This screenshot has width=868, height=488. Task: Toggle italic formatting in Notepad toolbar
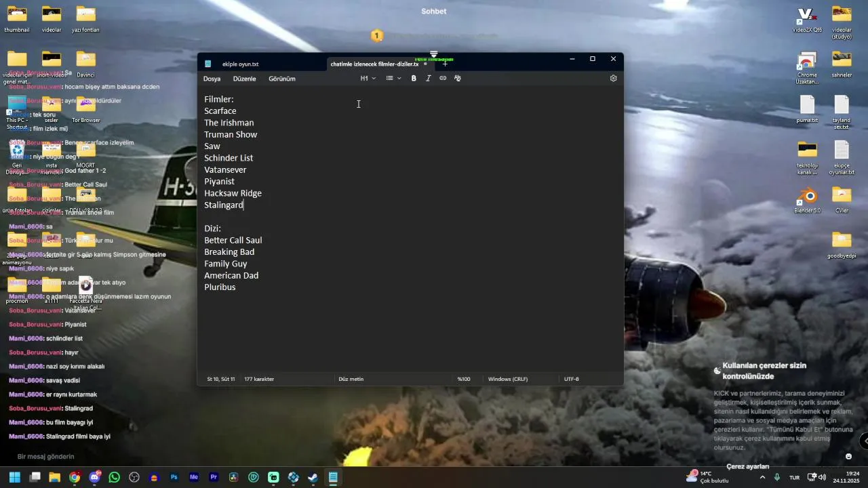coord(428,79)
